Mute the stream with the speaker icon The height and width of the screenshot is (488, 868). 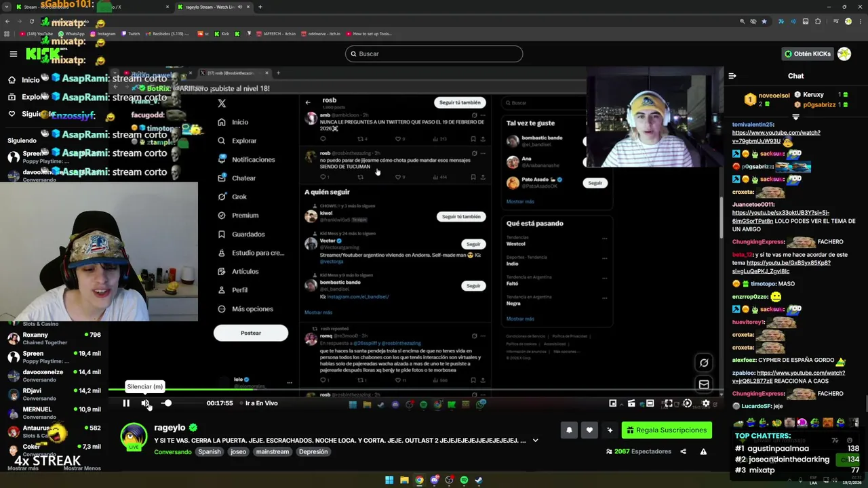point(145,403)
